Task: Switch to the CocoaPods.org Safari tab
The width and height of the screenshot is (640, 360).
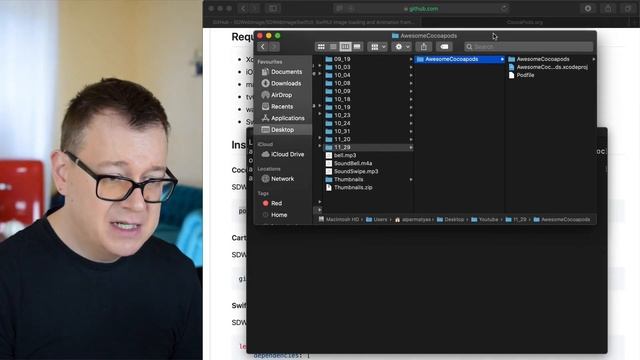Action: [524, 22]
